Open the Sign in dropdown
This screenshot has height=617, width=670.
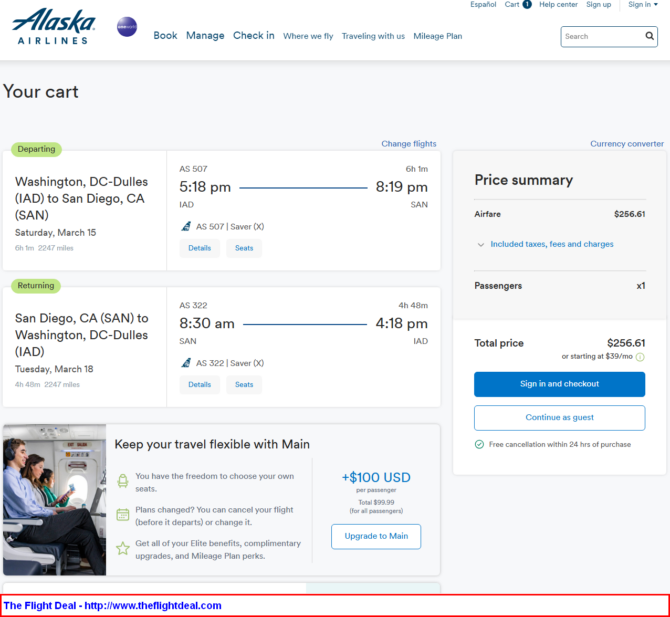[x=640, y=5]
